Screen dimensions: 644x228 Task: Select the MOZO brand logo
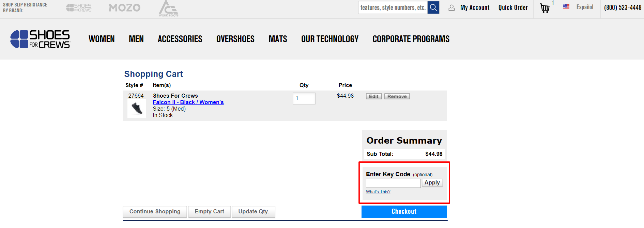pos(124,8)
